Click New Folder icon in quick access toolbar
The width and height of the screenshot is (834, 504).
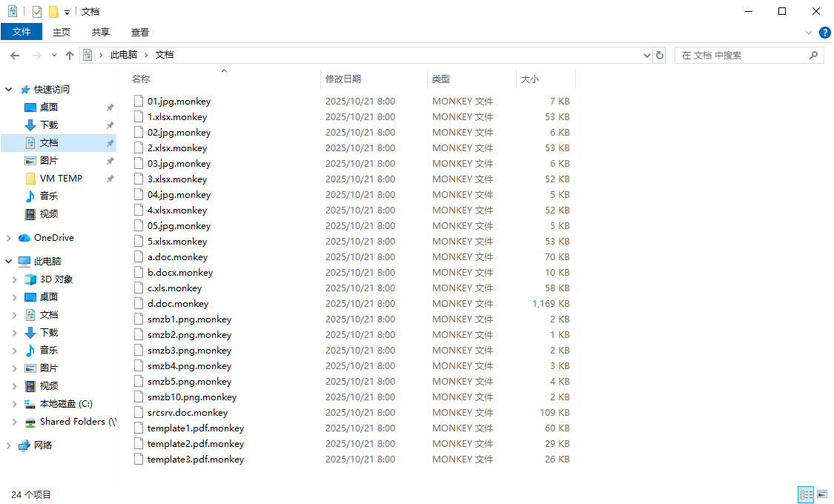53,12
